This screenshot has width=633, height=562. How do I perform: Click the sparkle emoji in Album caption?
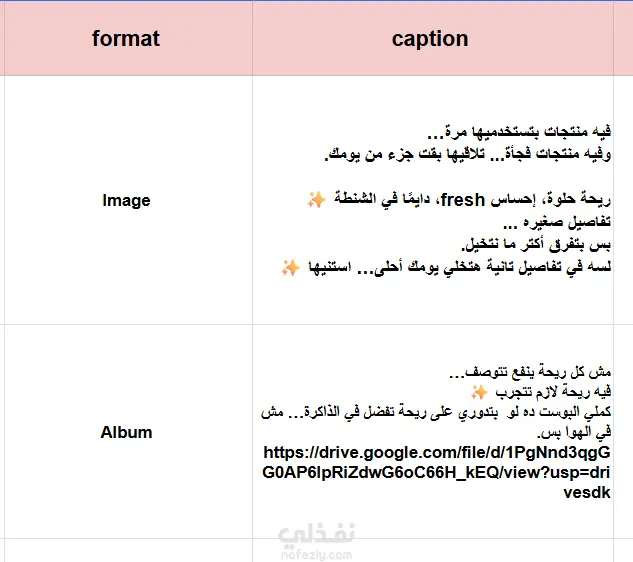pyautogui.click(x=479, y=392)
